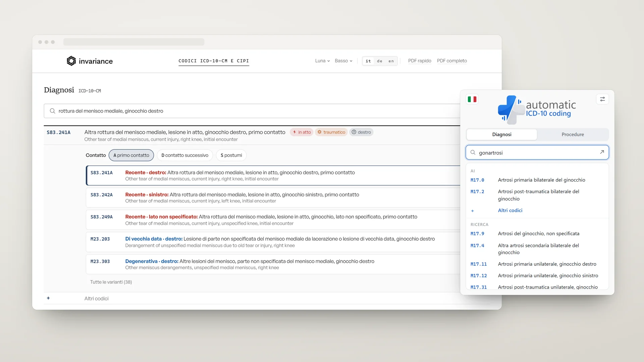Click the 'traumatico' badge icon
The height and width of the screenshot is (362, 644).
point(319,132)
